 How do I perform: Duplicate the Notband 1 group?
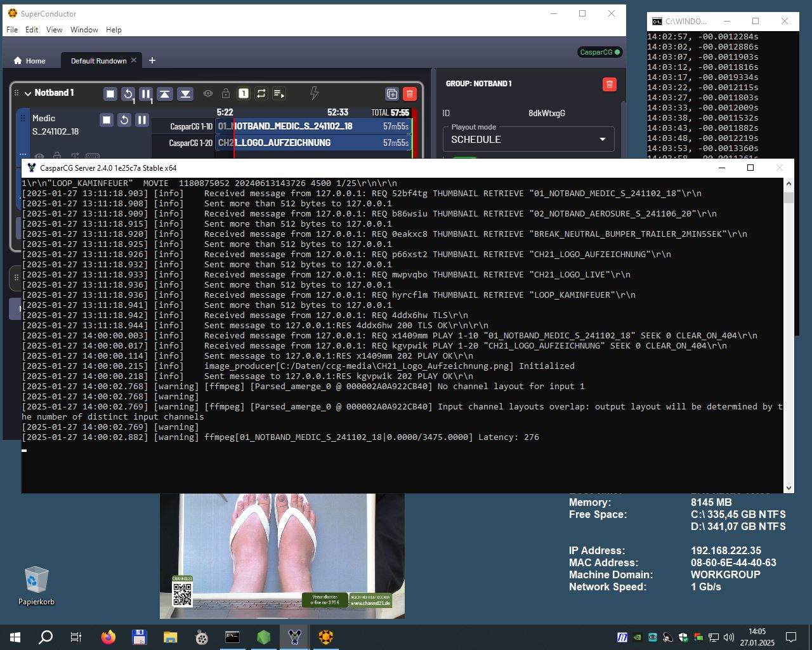coord(392,94)
